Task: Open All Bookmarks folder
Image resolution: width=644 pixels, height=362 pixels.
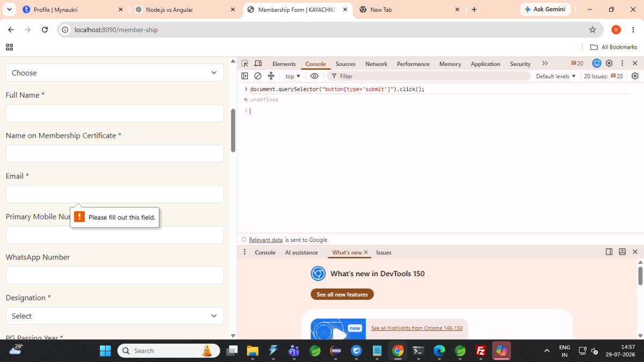Action: click(613, 47)
